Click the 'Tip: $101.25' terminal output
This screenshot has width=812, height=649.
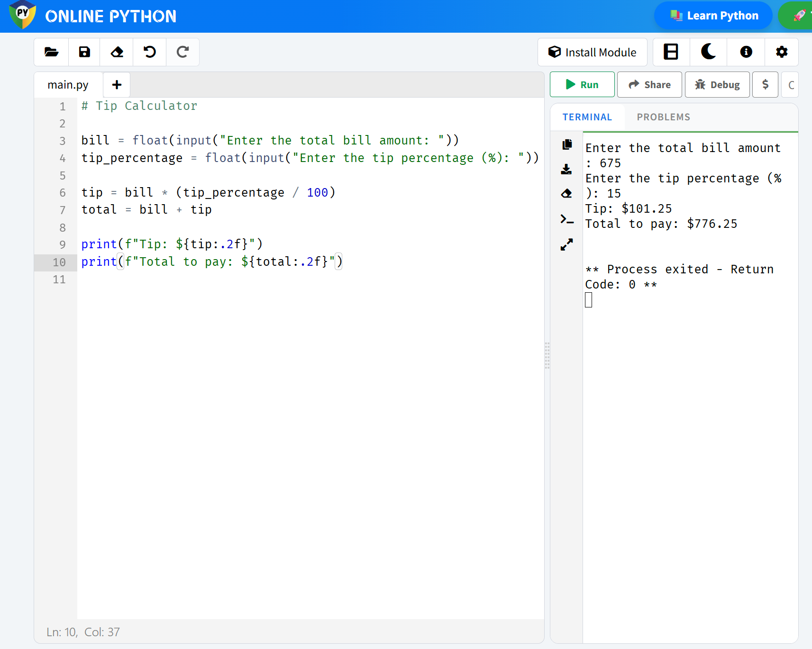629,208
